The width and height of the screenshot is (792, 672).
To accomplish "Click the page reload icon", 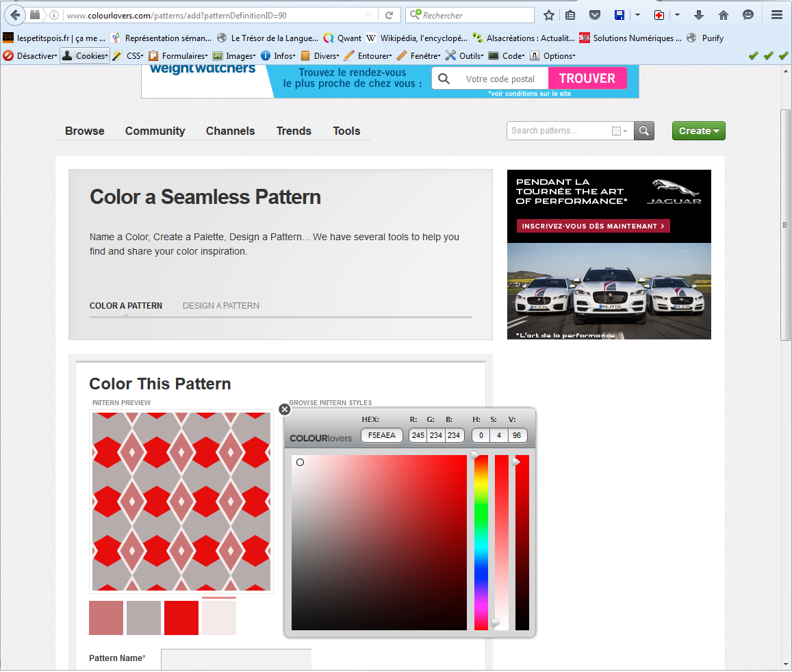I will click(x=389, y=15).
